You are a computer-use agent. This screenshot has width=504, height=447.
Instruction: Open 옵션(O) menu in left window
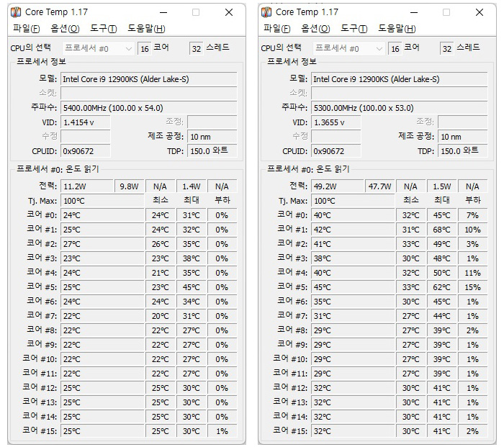[x=65, y=28]
